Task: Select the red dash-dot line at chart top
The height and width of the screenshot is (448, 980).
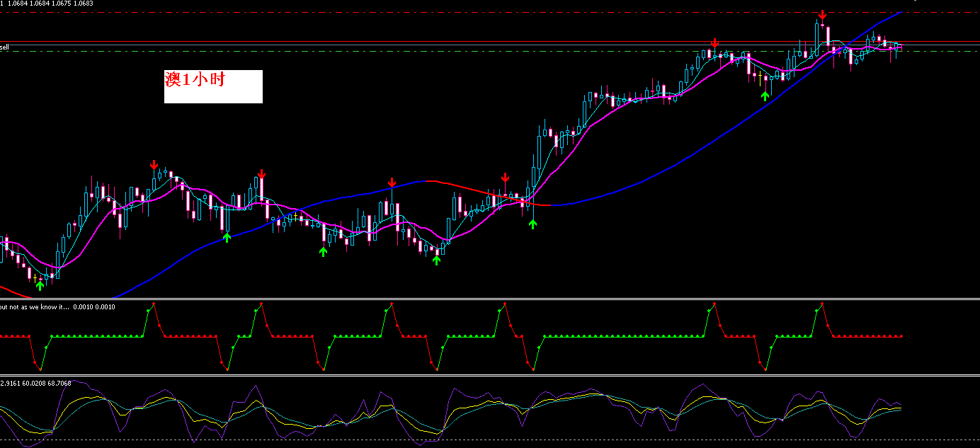Action: point(490,13)
